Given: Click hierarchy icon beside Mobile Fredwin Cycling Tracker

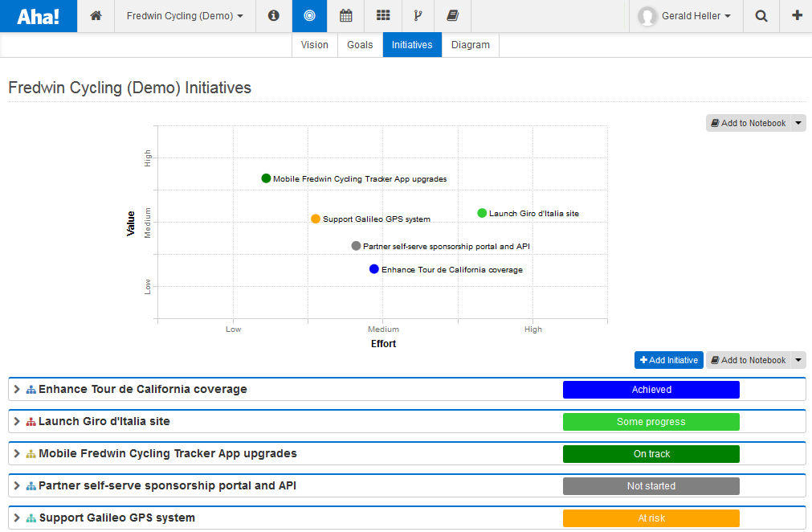Looking at the screenshot, I should [31, 454].
